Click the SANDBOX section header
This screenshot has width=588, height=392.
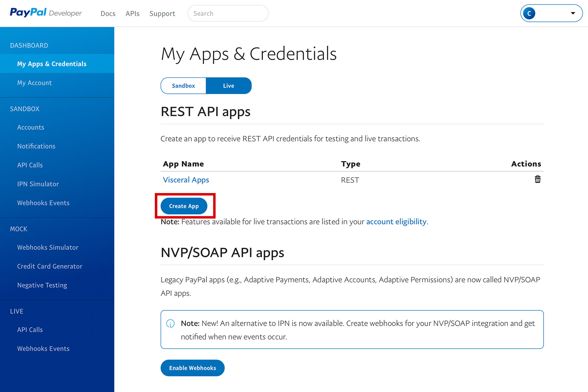coord(24,109)
